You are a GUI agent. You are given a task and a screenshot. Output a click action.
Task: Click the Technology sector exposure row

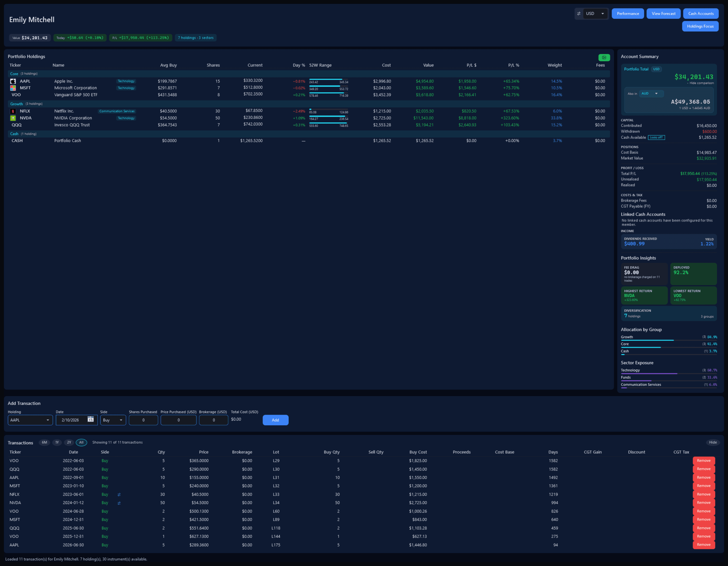[669, 371]
